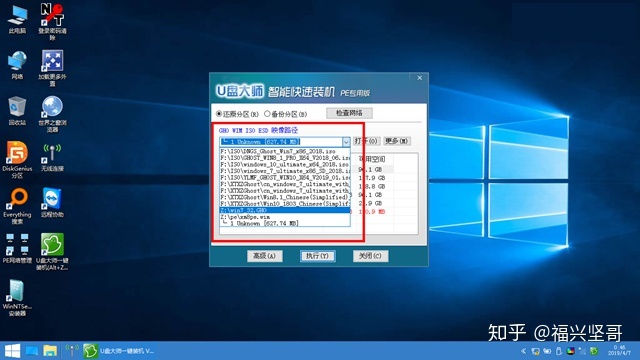Open the 远程协助 desktop icon
Image resolution: width=640 pixels, height=360 pixels.
tap(52, 203)
